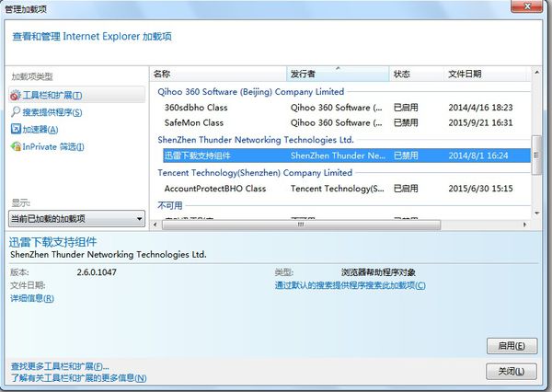
Task: Close the 管理加载项 window
Action: click(x=527, y=6)
